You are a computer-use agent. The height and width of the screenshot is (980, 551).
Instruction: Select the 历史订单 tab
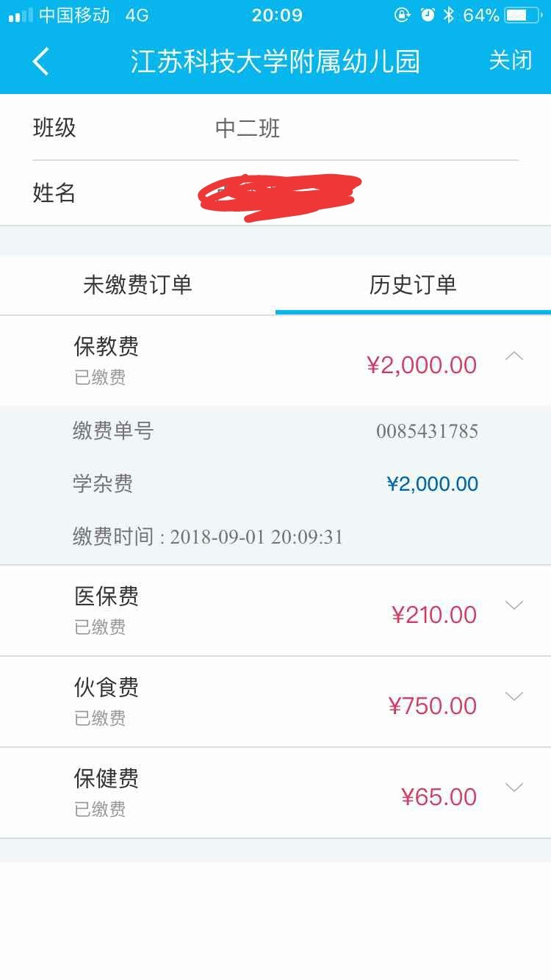pos(413,285)
